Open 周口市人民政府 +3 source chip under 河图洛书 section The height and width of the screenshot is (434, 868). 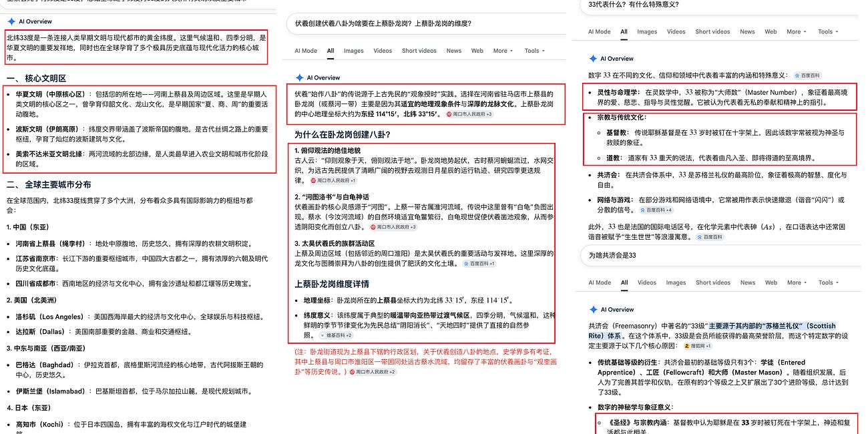pyautogui.click(x=393, y=227)
